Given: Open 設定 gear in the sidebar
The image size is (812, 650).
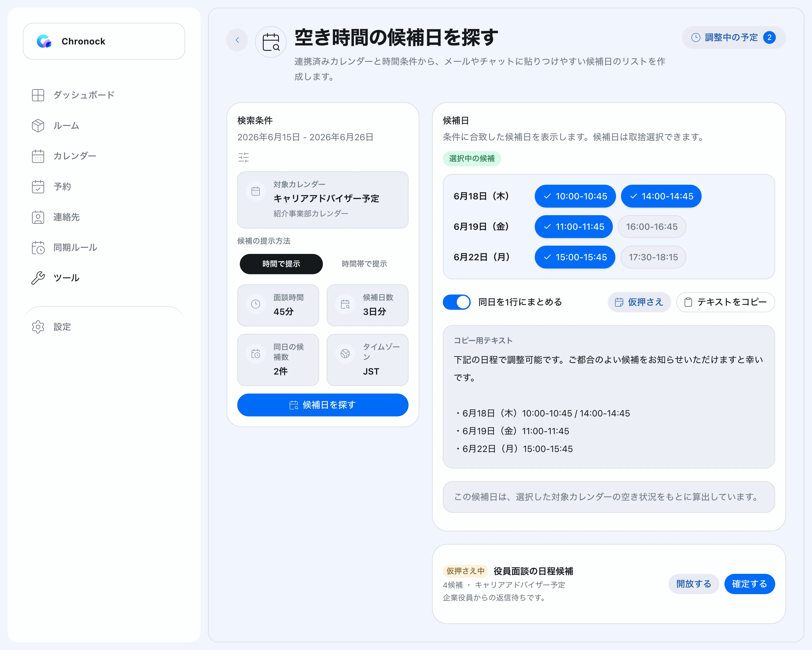Looking at the screenshot, I should (38, 327).
